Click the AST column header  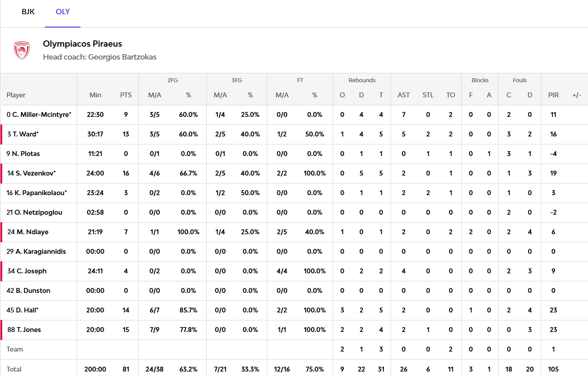tap(404, 95)
